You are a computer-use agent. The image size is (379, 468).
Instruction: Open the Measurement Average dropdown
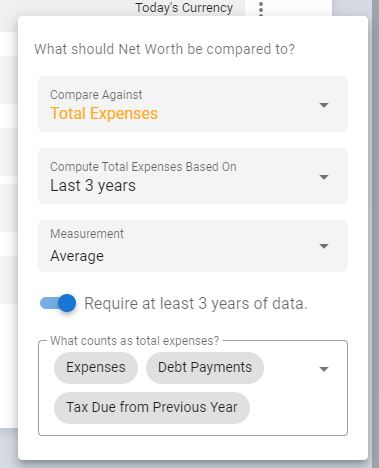[x=193, y=246]
